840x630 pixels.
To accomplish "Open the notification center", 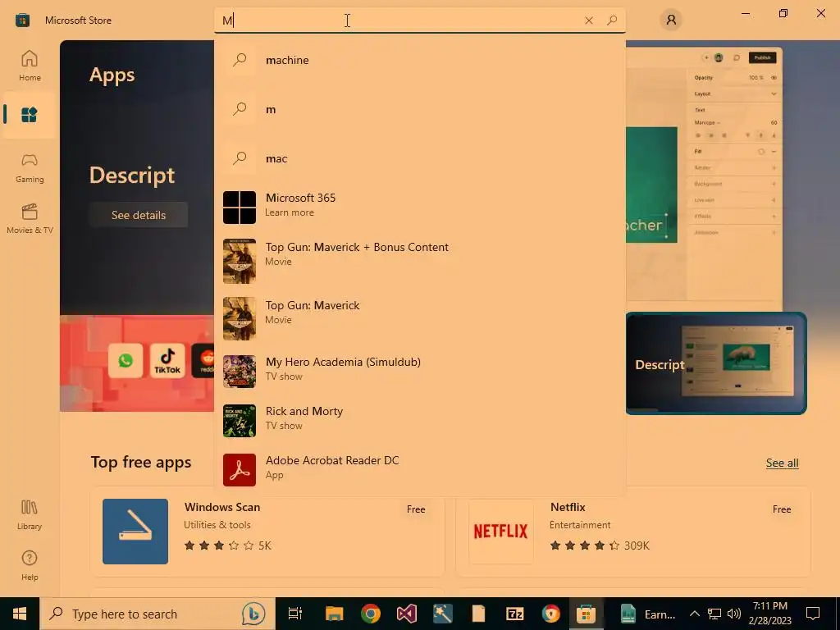I will (813, 614).
